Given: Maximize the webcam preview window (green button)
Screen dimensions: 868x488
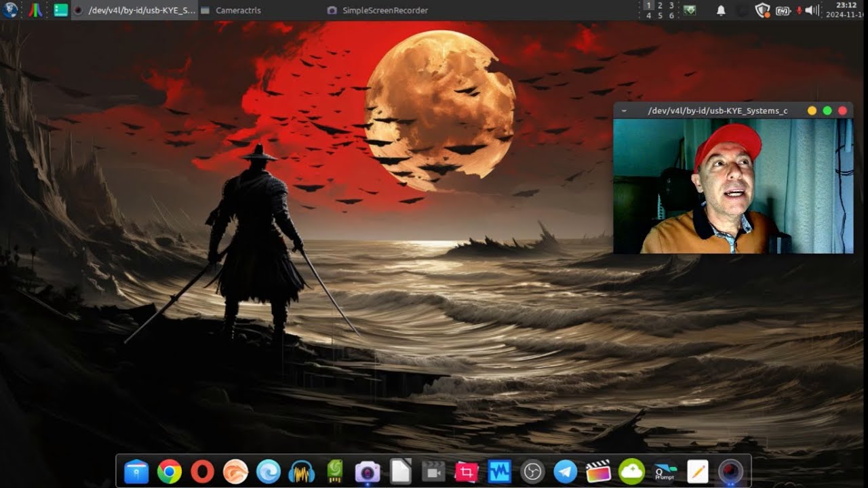Looking at the screenshot, I should [827, 110].
